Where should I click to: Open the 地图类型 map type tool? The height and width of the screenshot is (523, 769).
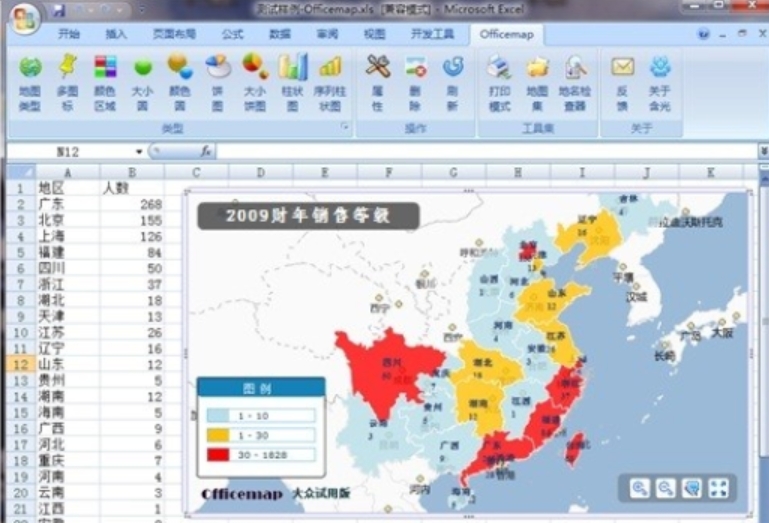pos(30,79)
